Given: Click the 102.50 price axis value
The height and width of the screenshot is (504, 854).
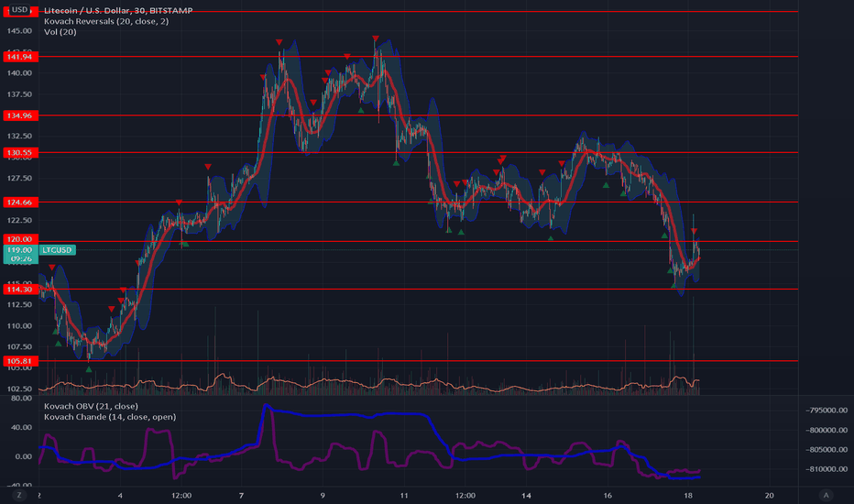Looking at the screenshot, I should point(19,389).
